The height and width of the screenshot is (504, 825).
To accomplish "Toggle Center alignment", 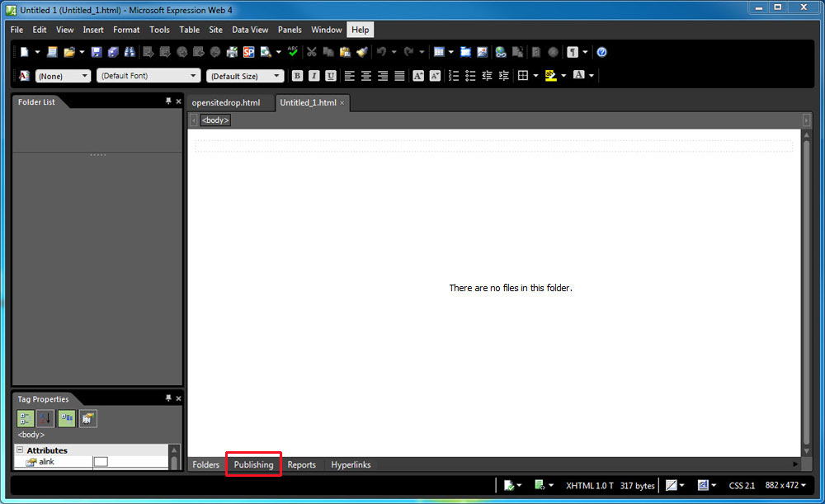I will pyautogui.click(x=366, y=76).
